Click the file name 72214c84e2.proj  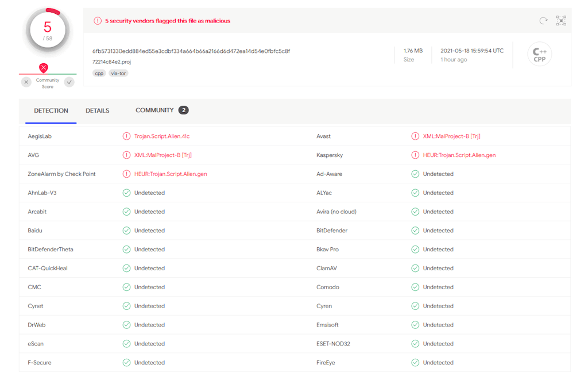pyautogui.click(x=111, y=62)
